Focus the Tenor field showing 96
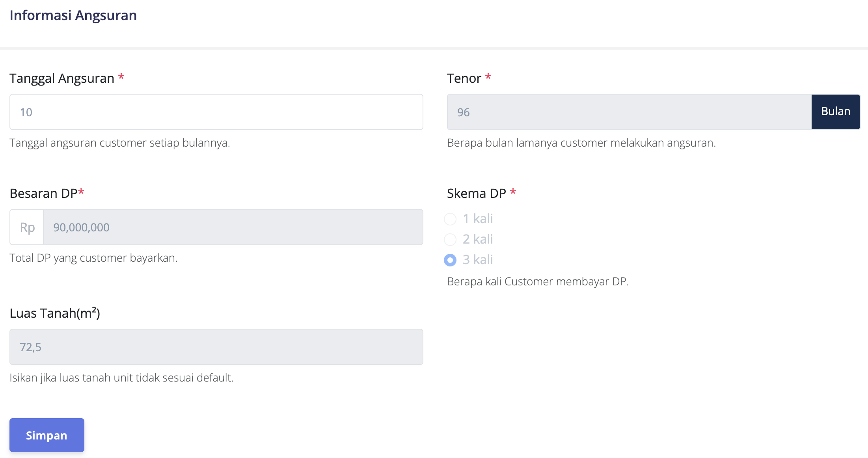Screen dimensions: 868x458 [629, 112]
